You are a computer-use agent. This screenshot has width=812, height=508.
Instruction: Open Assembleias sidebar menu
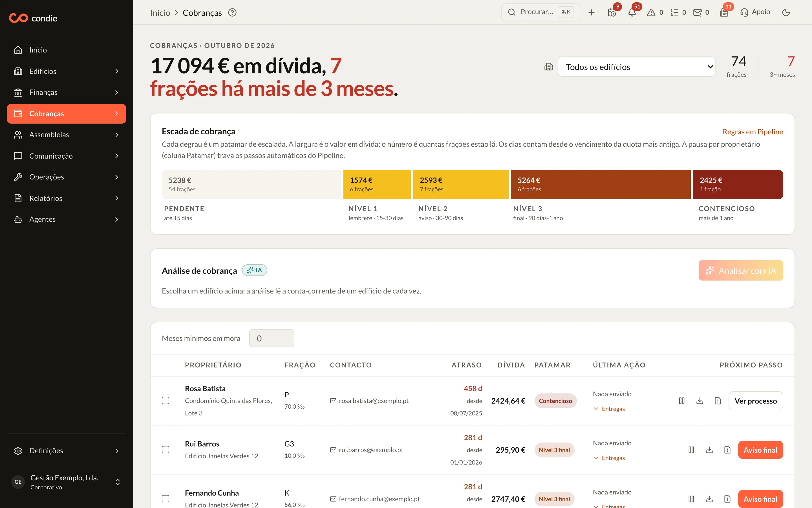point(67,135)
